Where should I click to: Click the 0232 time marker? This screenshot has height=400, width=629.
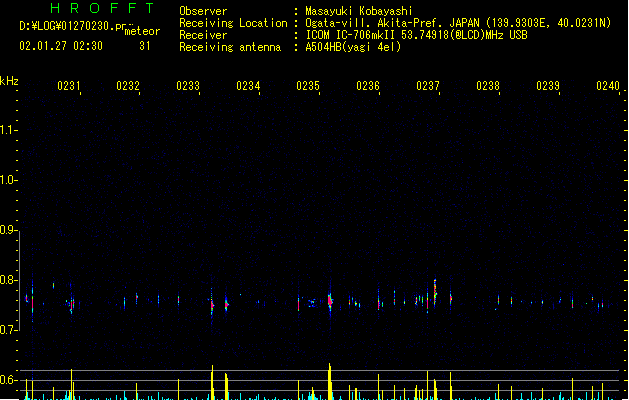[x=128, y=86]
